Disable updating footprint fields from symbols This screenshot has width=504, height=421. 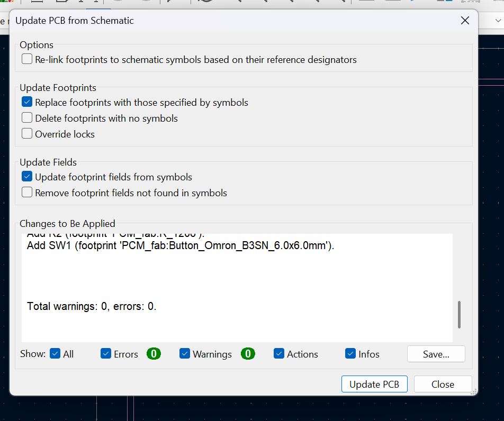click(26, 176)
